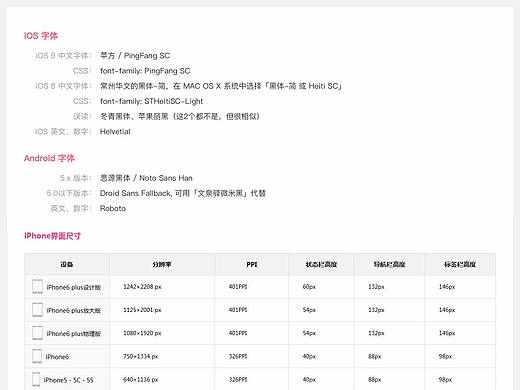Image resolution: width=520 pixels, height=390 pixels.
Task: Select the Android 字体 heading
Action: [49, 158]
